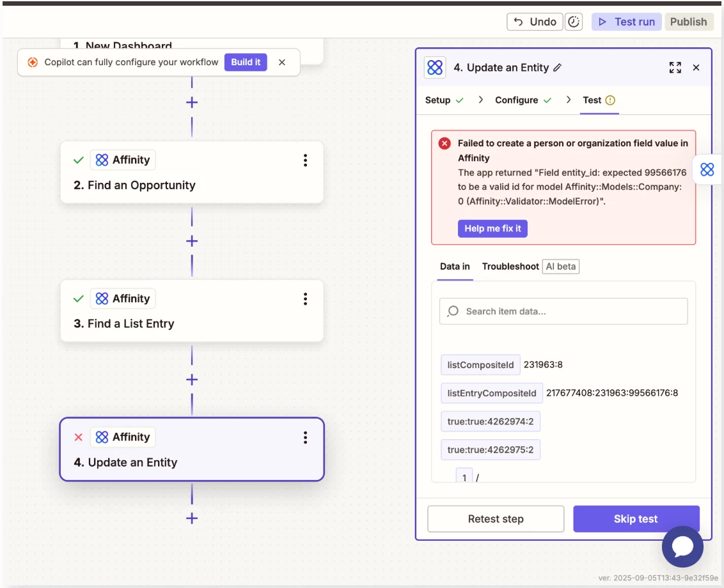The height and width of the screenshot is (588, 724).
Task: Add step below New Dashboard step
Action: 192,102
